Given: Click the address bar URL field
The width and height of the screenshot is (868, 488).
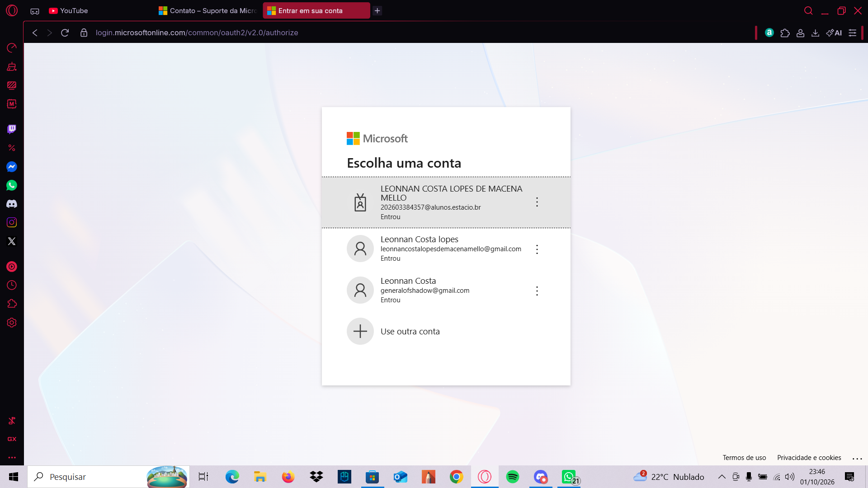Looking at the screenshot, I should point(197,33).
